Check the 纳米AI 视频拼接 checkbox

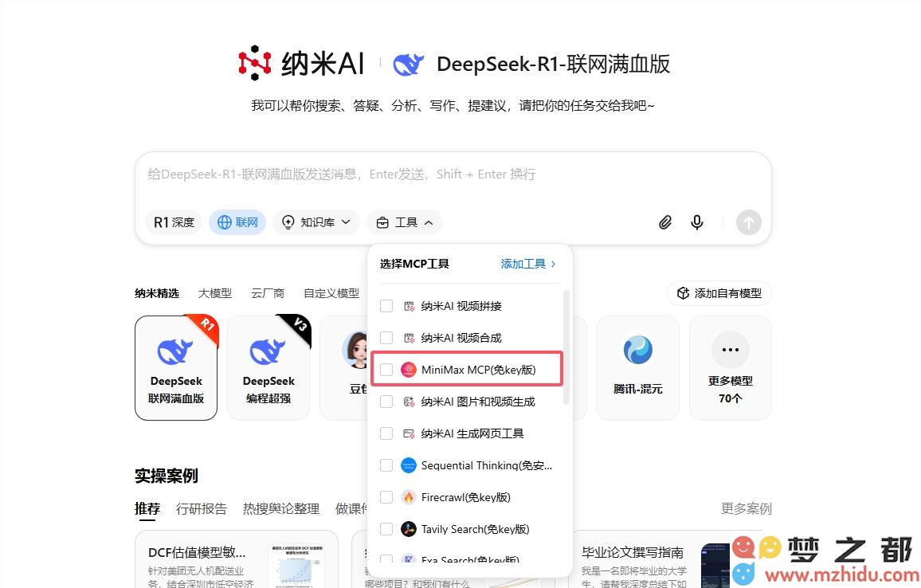pos(386,306)
